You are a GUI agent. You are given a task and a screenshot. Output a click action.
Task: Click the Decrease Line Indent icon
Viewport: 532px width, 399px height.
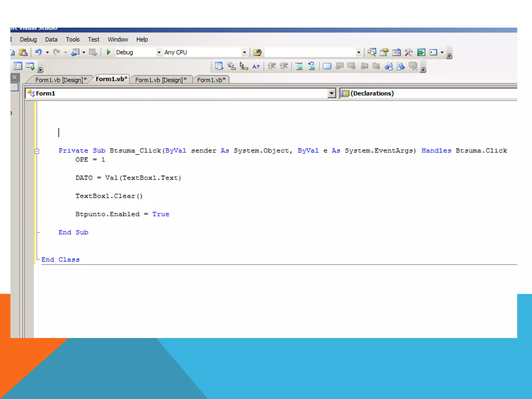pos(272,66)
